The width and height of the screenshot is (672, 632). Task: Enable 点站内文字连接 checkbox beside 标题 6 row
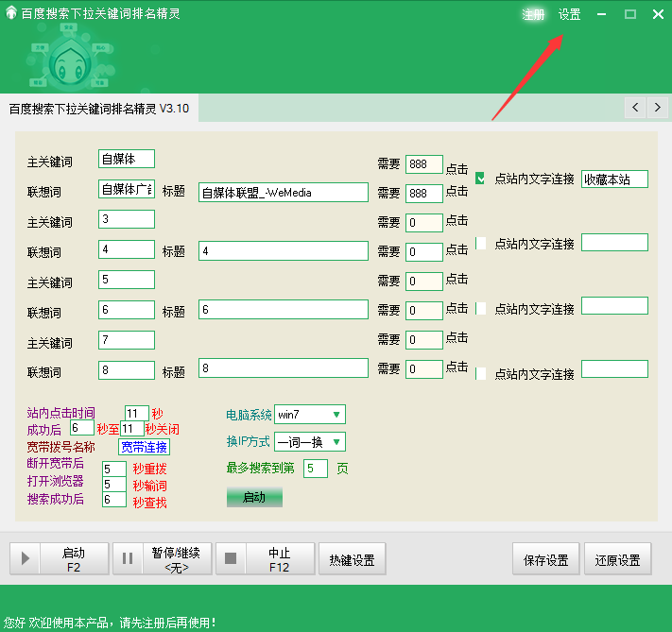pyautogui.click(x=480, y=309)
